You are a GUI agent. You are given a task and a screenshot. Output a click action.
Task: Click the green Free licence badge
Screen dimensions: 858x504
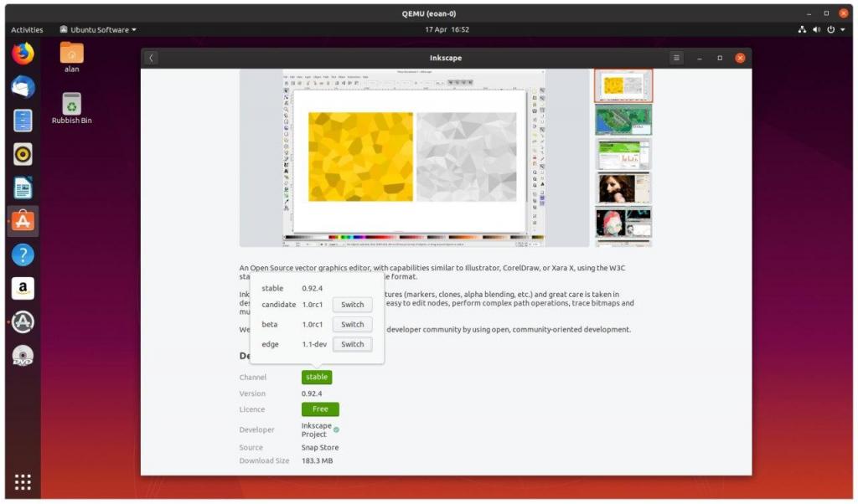(320, 409)
